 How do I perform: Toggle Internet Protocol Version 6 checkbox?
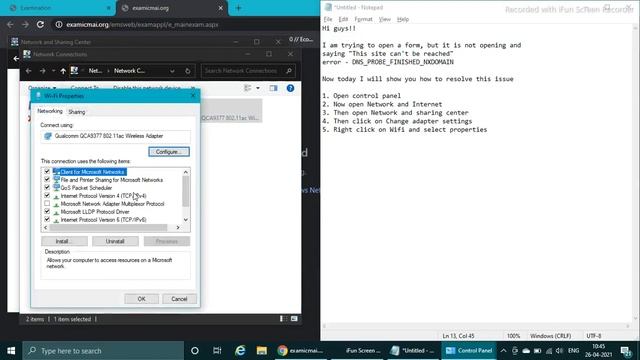tap(47, 219)
